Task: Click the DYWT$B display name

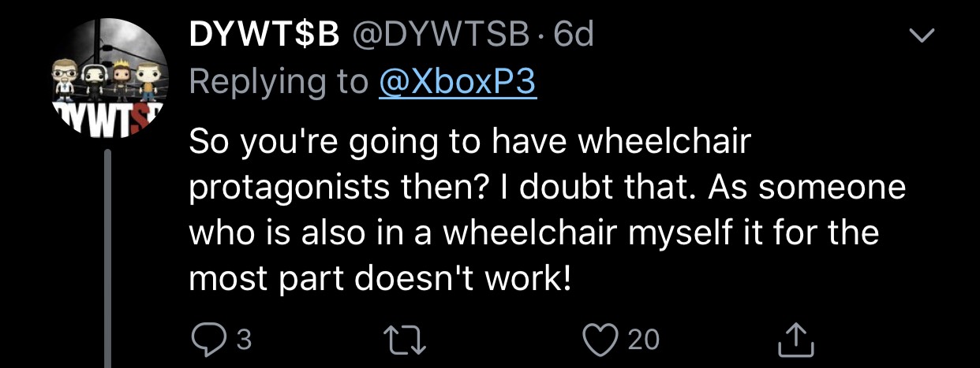Action: point(264,35)
